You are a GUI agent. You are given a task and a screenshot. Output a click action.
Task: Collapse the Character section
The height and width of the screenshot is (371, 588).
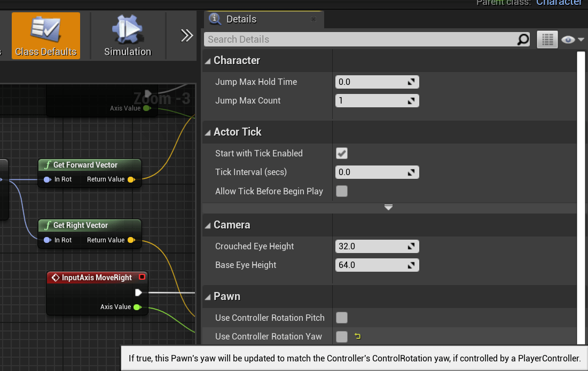[x=208, y=61]
